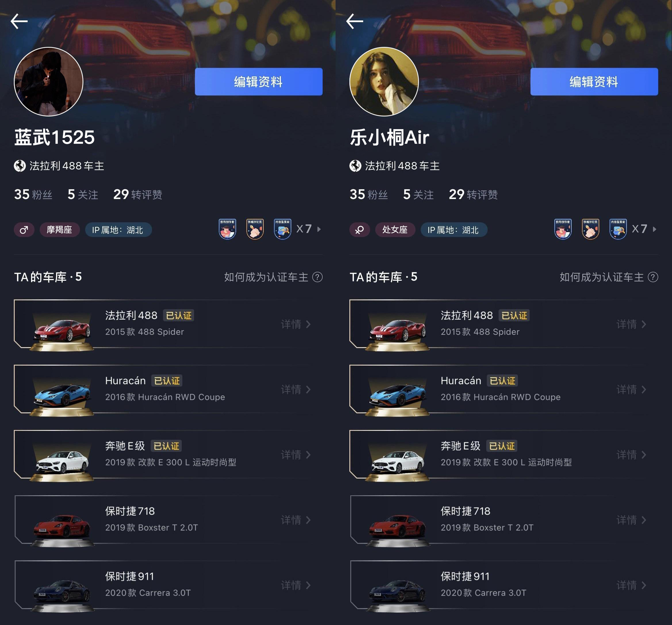Tap the back arrow on 乐小桐Air profile
Image resolution: width=672 pixels, height=625 pixels.
point(355,21)
